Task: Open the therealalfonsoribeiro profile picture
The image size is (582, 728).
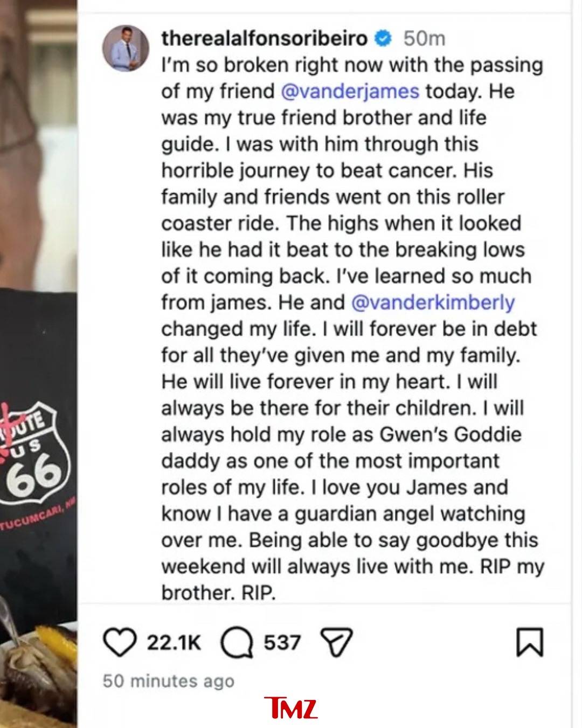Action: [x=126, y=47]
